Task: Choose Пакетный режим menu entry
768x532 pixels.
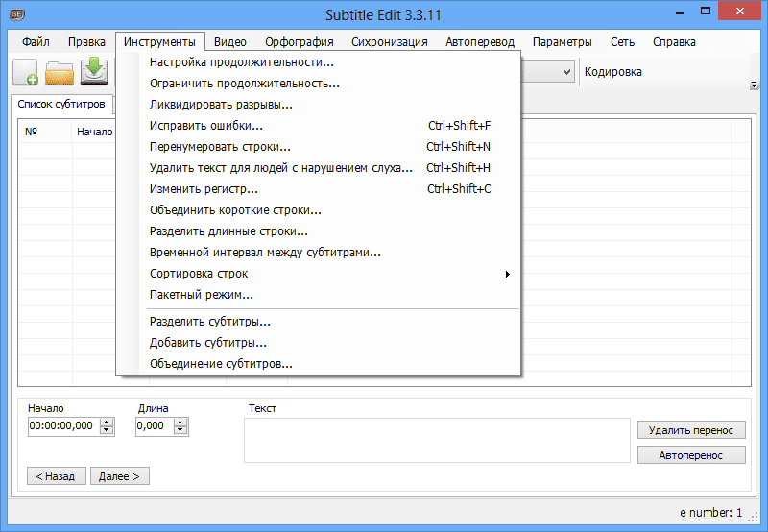Action: [202, 295]
